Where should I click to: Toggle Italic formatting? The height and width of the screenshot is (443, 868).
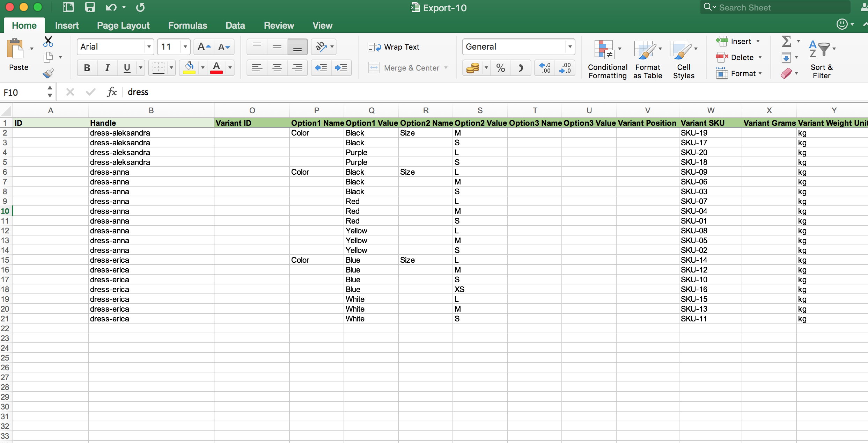tap(107, 68)
